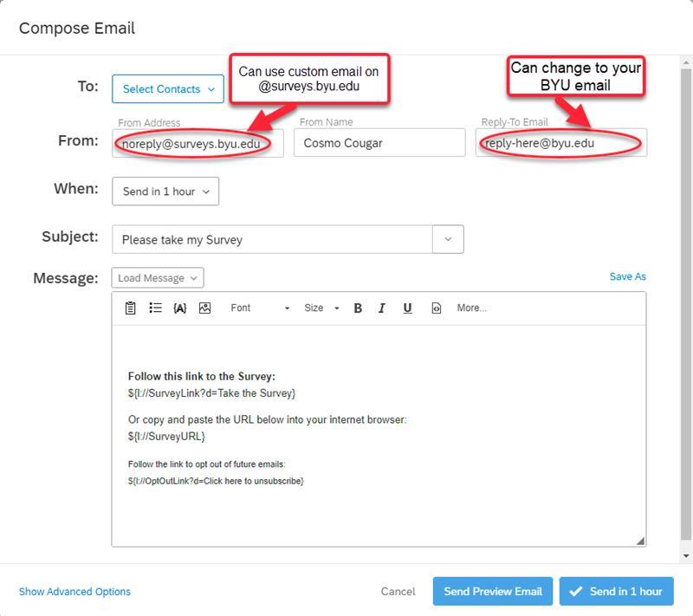
Task: Click the paste clipboard icon in editor toolbar
Action: coord(130,308)
